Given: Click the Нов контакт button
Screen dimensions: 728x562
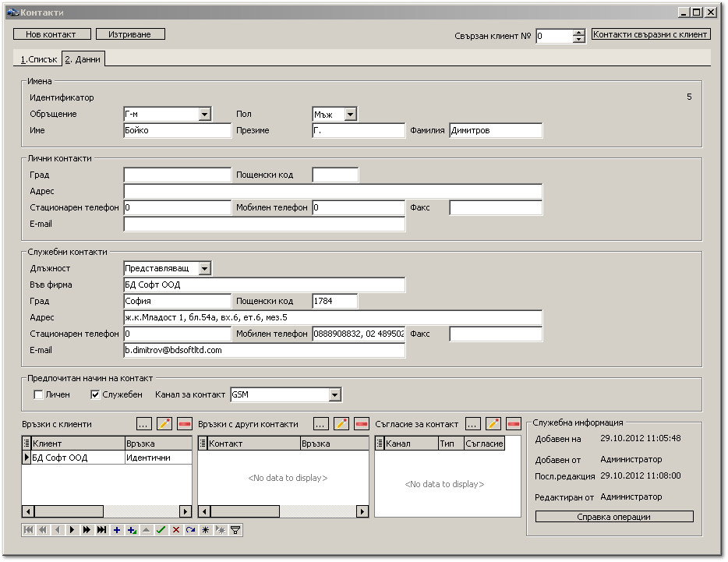Looking at the screenshot, I should (x=52, y=34).
